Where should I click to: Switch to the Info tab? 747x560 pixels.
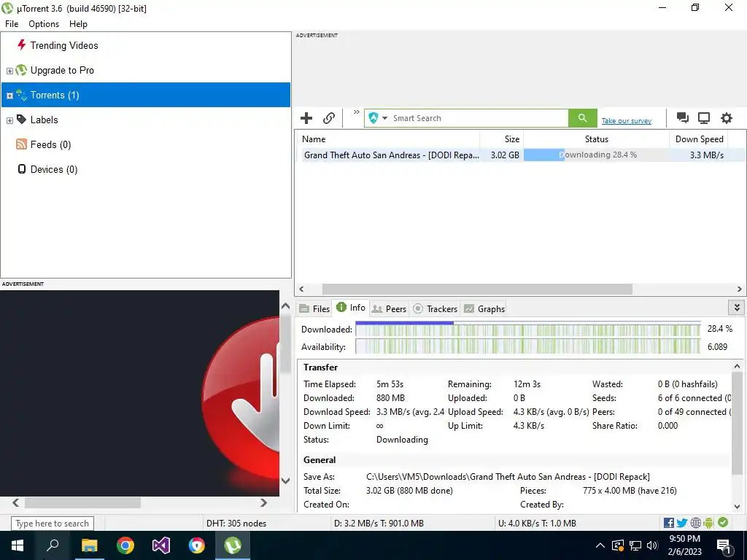(x=351, y=308)
